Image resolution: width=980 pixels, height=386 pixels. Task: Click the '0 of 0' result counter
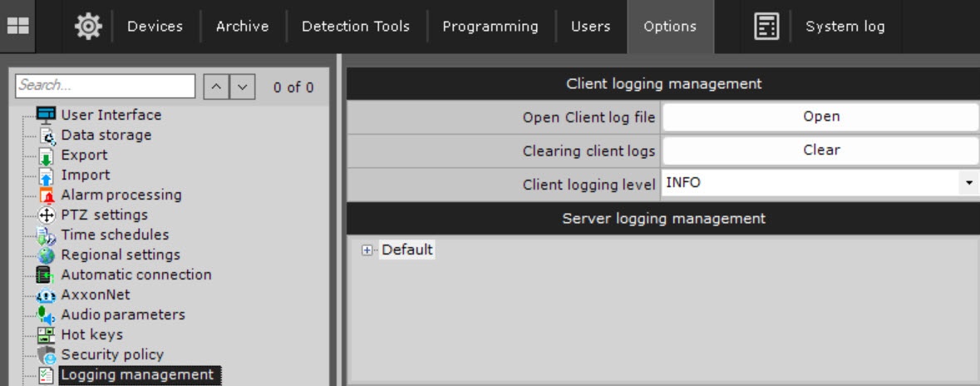coord(293,87)
